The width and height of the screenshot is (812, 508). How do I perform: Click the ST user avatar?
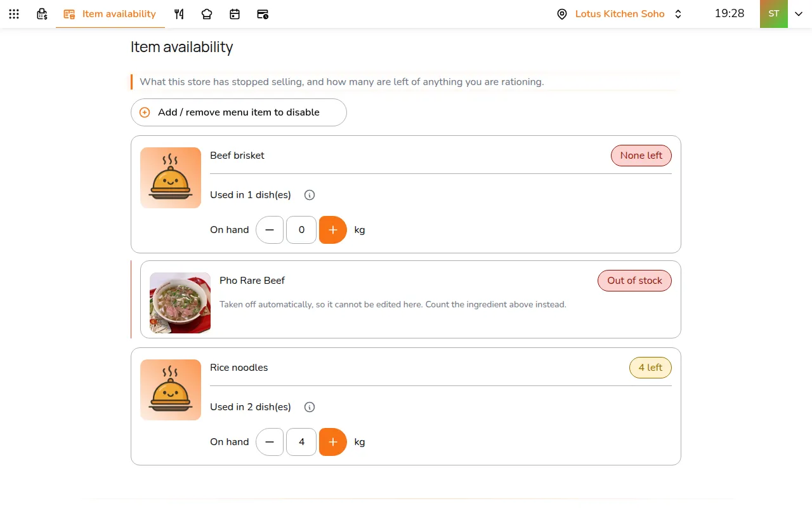(774, 14)
